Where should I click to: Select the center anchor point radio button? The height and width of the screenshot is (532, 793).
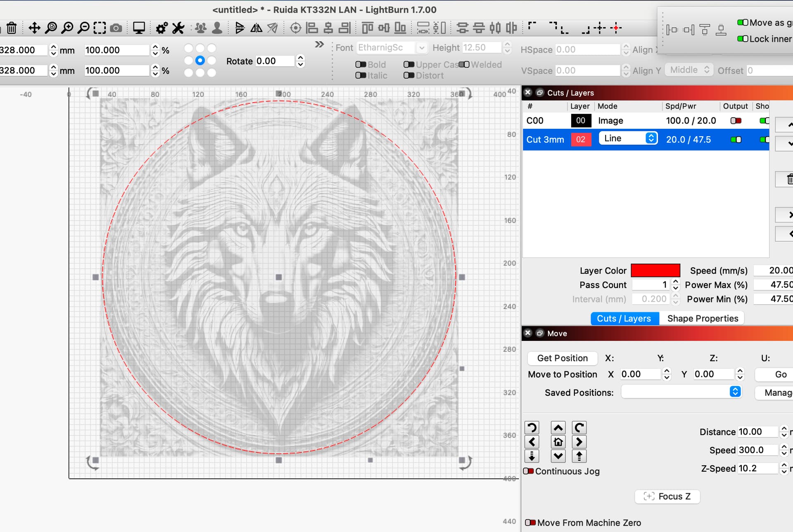(x=200, y=60)
